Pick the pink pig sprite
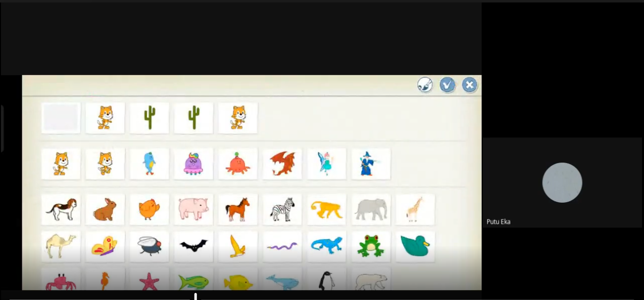 click(x=194, y=209)
